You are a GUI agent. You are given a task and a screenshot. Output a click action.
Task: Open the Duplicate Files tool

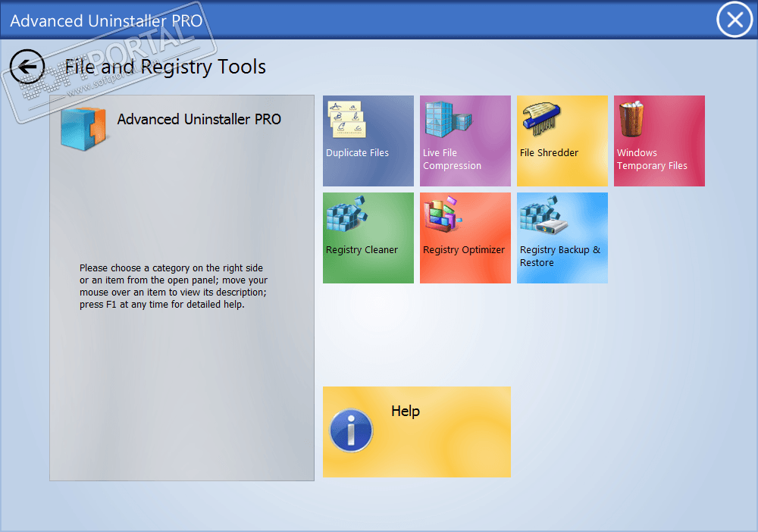tap(368, 141)
